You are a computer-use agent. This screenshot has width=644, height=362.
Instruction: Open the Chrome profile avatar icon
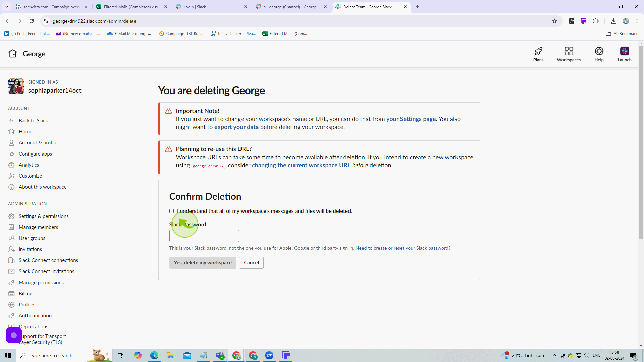click(626, 21)
